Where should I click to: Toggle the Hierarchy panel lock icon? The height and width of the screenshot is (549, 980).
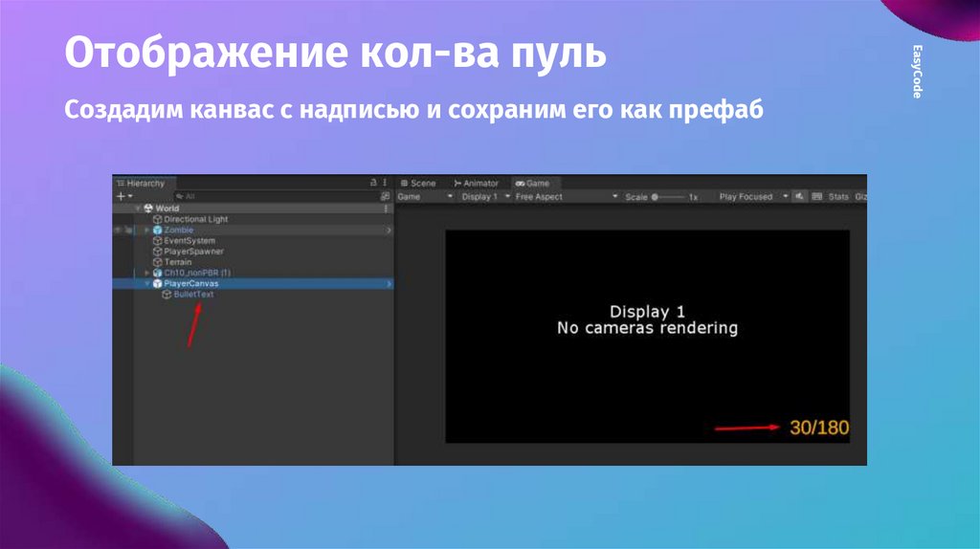[x=374, y=183]
